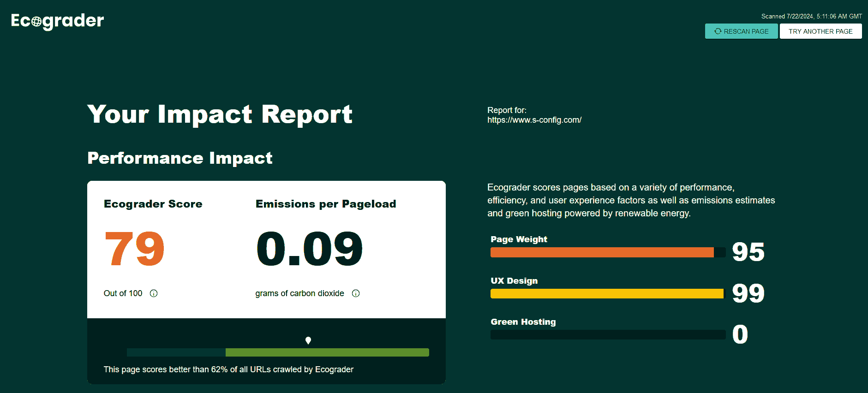Open the Ecograder logo home link
868x393 pixels.
point(58,21)
